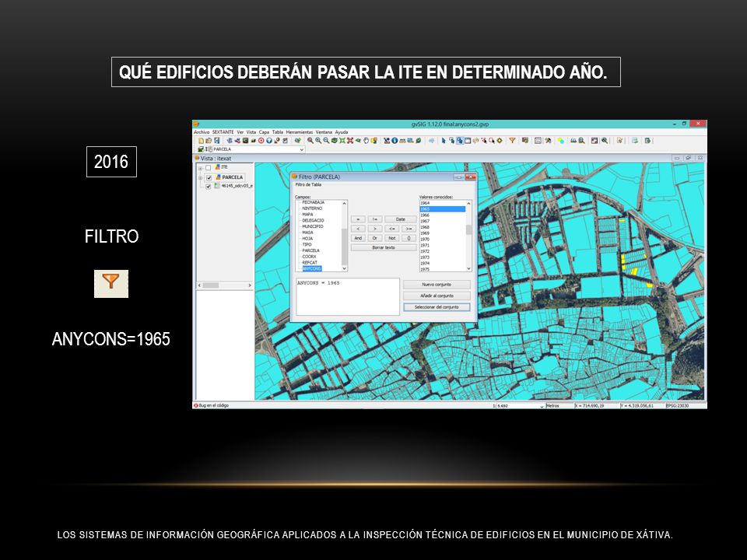Click the New project document icon
Image resolution: width=747 pixels, height=560 pixels.
pyautogui.click(x=201, y=141)
